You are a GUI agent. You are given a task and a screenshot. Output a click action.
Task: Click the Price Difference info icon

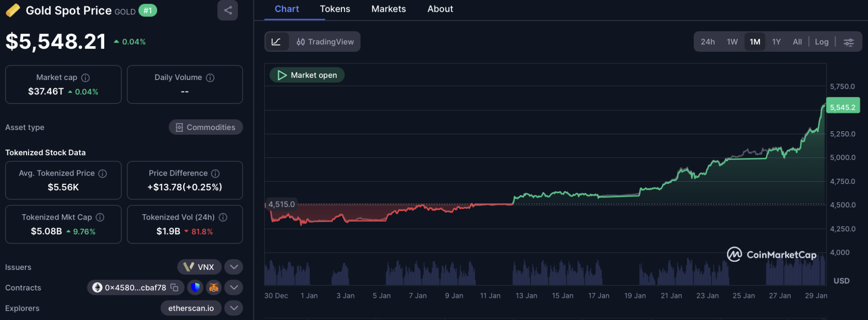[215, 173]
